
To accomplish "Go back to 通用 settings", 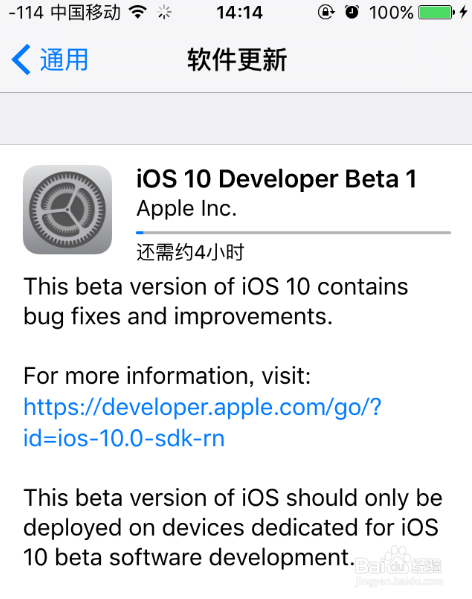I will 50,60.
